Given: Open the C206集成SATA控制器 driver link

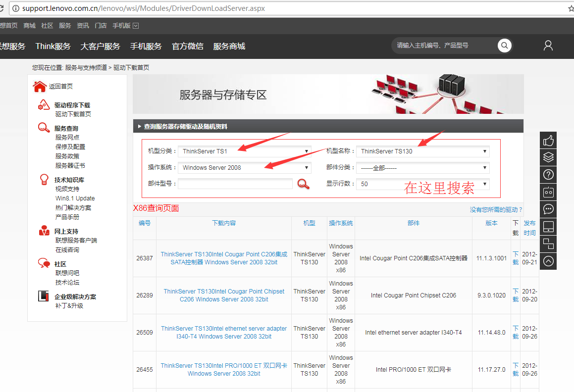Looking at the screenshot, I should click(224, 258).
